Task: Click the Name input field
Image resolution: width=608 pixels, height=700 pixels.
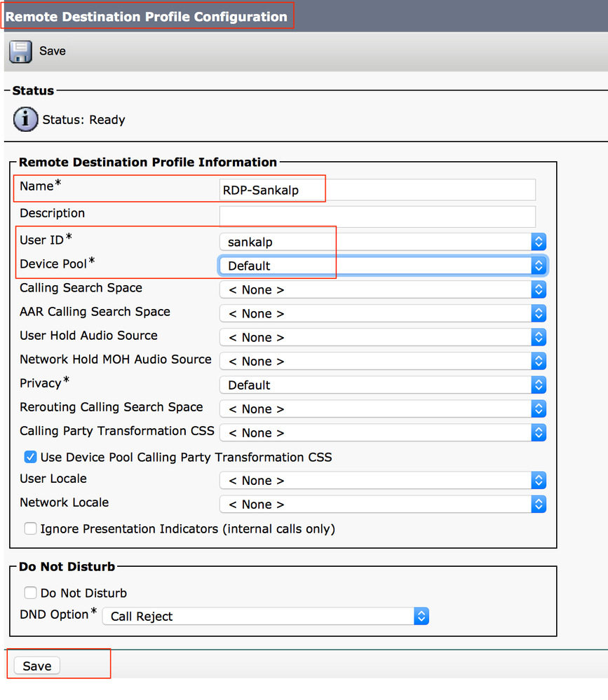Action: pos(377,190)
